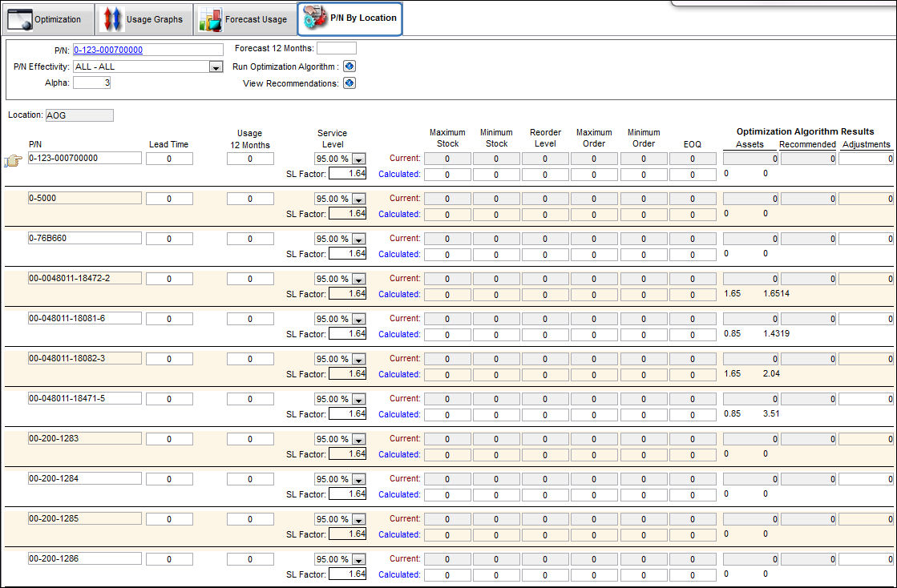This screenshot has width=897, height=588.
Task: Click Calculated Minimum Order field for 0-5000
Action: [644, 215]
